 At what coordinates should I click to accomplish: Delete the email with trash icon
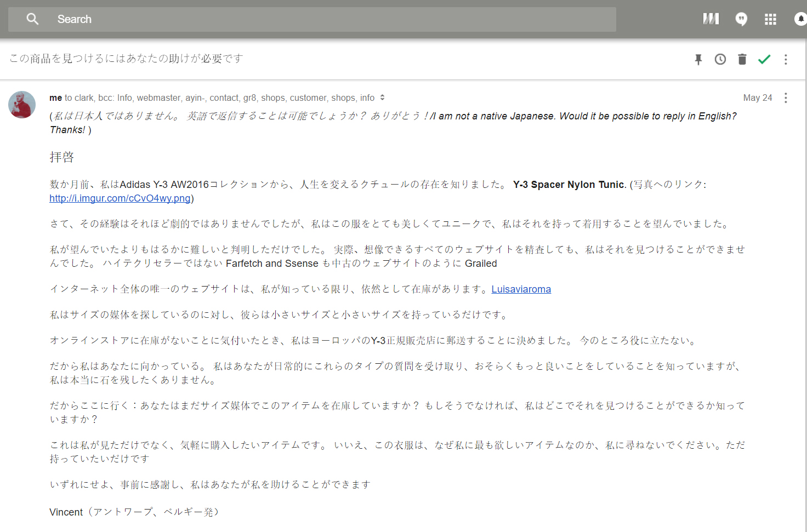click(742, 59)
